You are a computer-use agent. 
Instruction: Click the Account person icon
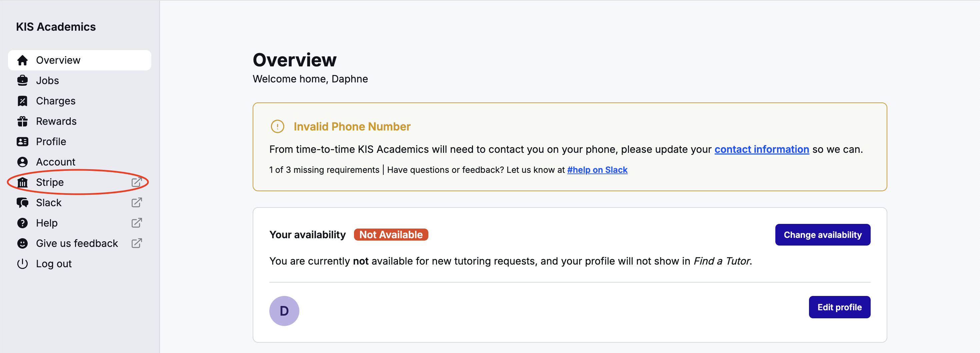(x=22, y=161)
